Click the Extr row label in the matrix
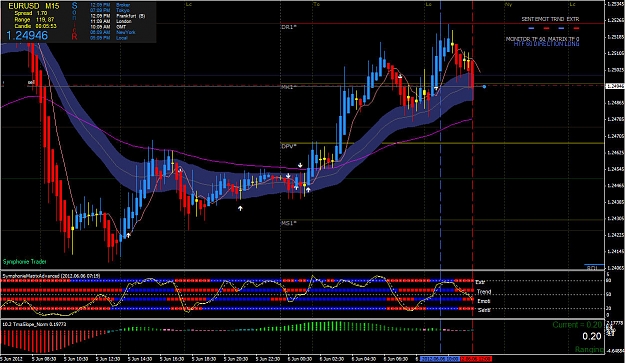This screenshot has width=625, height=363. [480, 282]
